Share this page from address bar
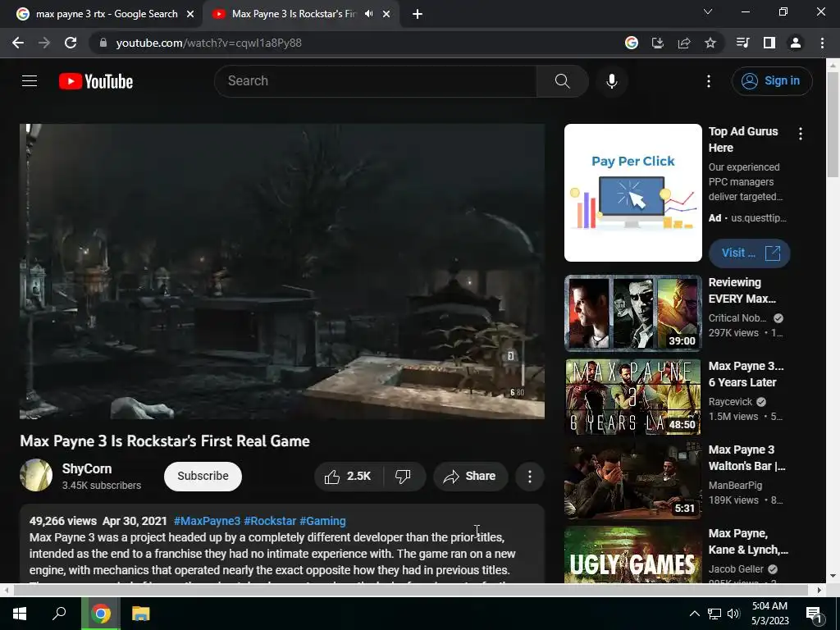Viewport: 840px width, 630px height. tap(684, 43)
